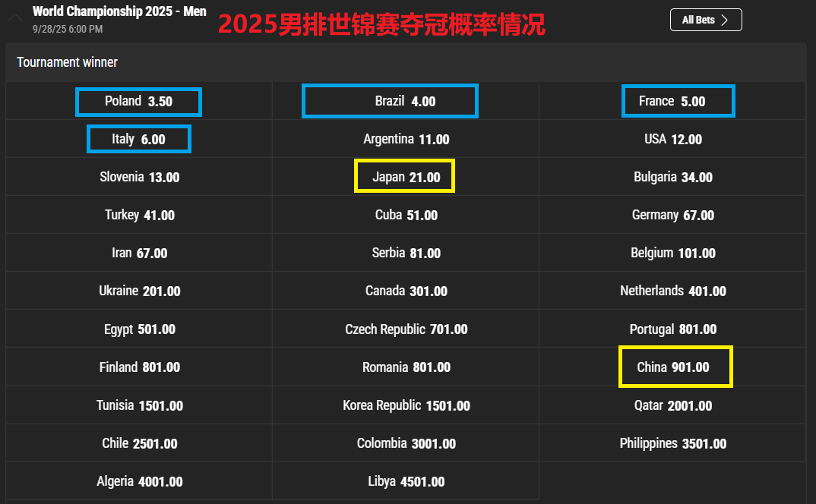Select USA at odds 12.00
Screen dimensions: 816x504
[673, 139]
